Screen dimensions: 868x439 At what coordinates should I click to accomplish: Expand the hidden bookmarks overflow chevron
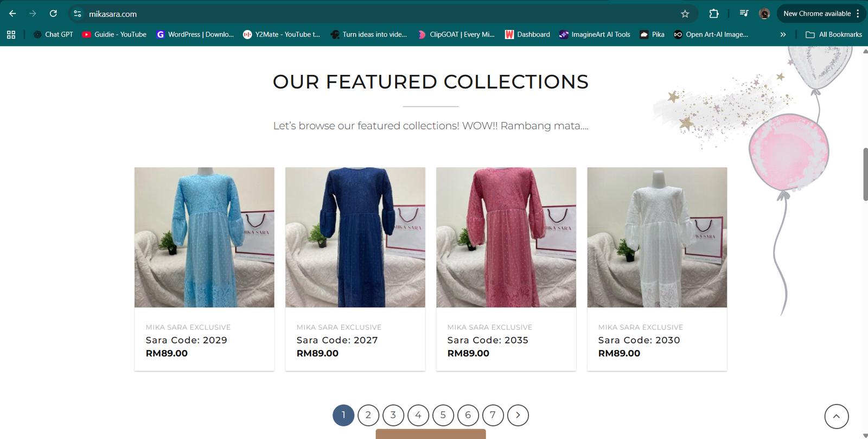click(783, 34)
